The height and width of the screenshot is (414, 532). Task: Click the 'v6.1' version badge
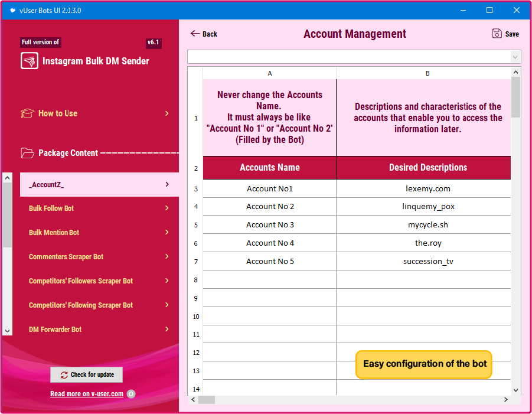click(154, 43)
